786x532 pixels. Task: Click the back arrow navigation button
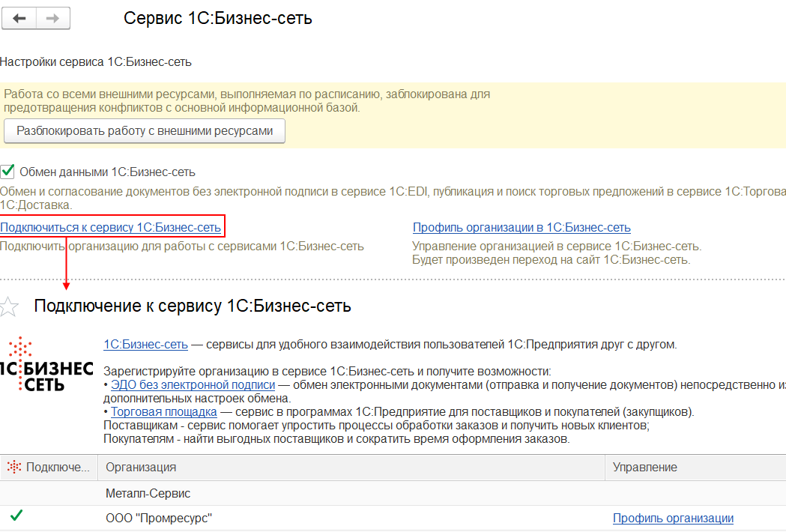tap(19, 19)
